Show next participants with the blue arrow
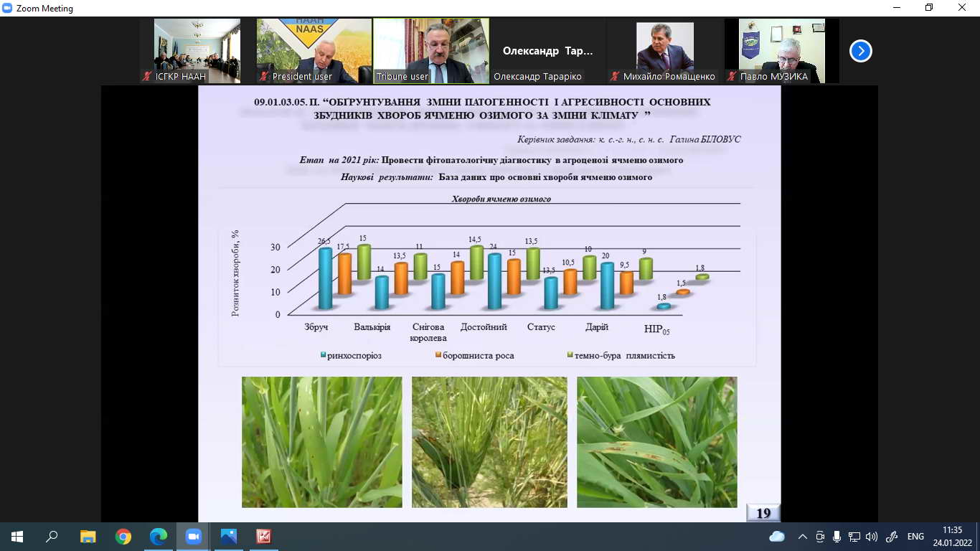This screenshot has height=551, width=980. [x=860, y=51]
